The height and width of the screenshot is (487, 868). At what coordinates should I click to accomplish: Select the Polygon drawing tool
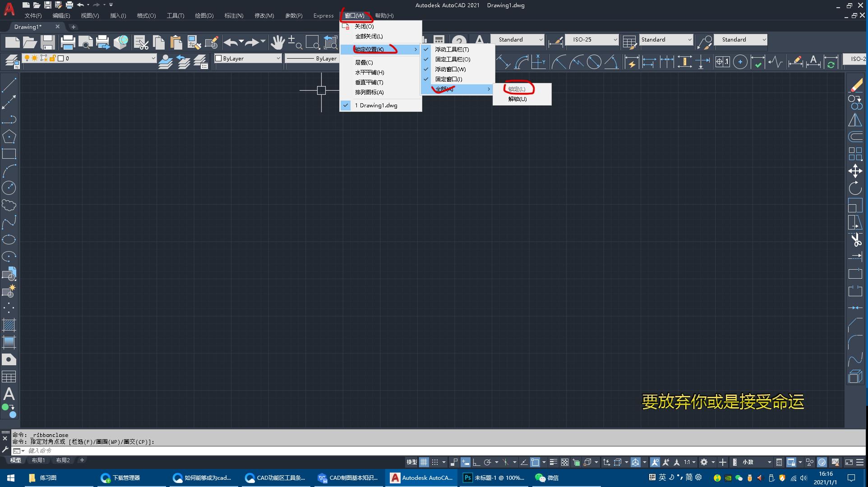click(9, 136)
